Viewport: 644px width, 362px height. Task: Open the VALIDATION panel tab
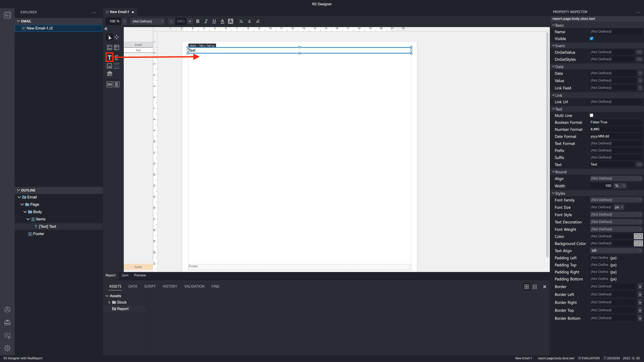(194, 286)
